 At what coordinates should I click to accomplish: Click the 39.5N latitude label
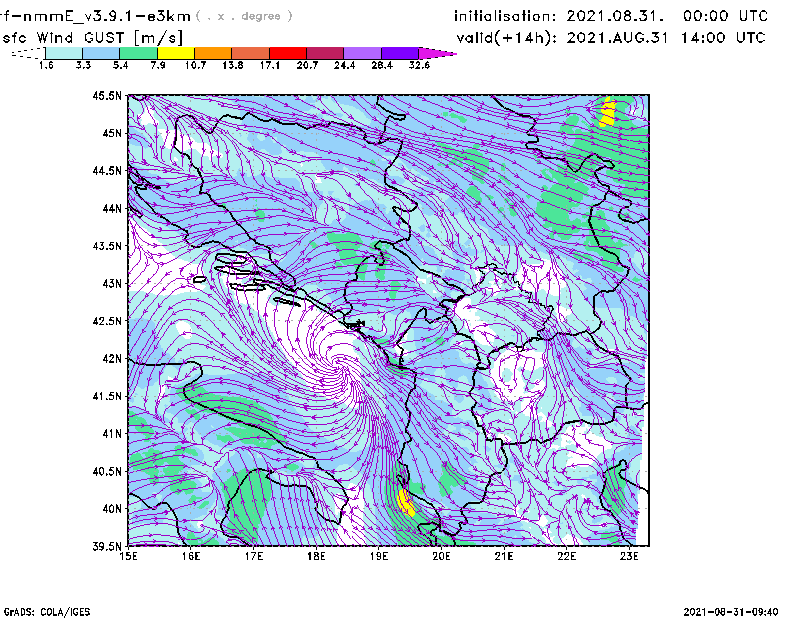[x=107, y=547]
